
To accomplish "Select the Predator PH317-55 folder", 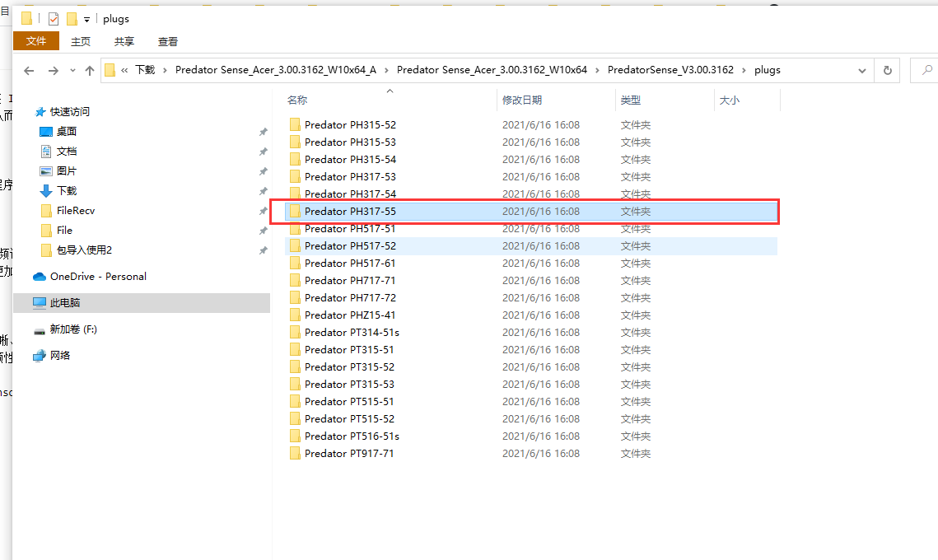I will pos(349,212).
